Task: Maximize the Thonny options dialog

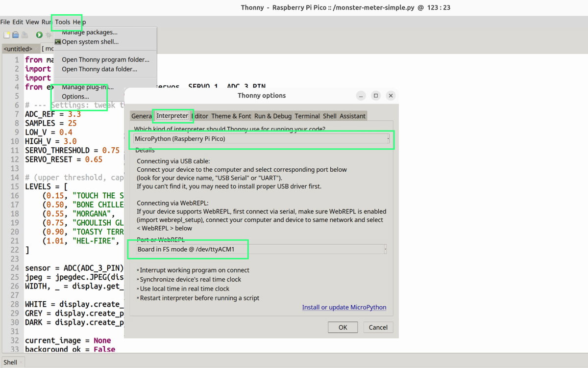Action: pos(376,96)
